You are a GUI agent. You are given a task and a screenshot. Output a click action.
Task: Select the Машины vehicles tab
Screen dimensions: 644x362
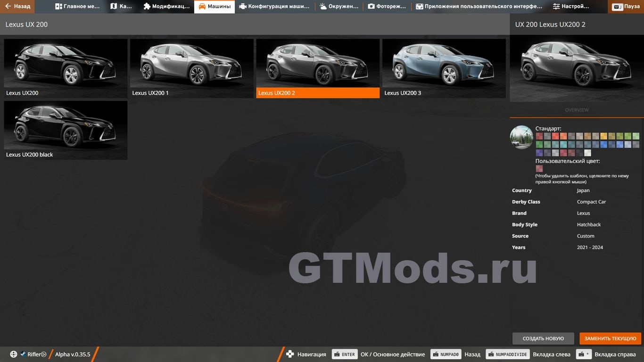(215, 7)
